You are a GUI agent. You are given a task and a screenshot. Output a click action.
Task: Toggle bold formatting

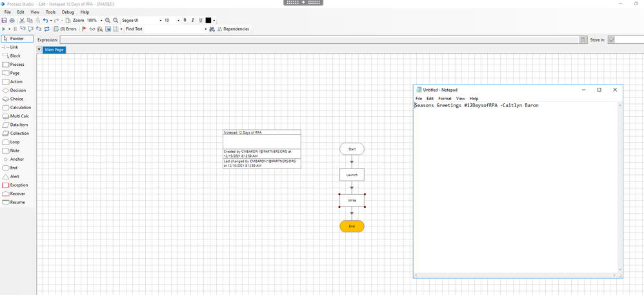point(185,20)
